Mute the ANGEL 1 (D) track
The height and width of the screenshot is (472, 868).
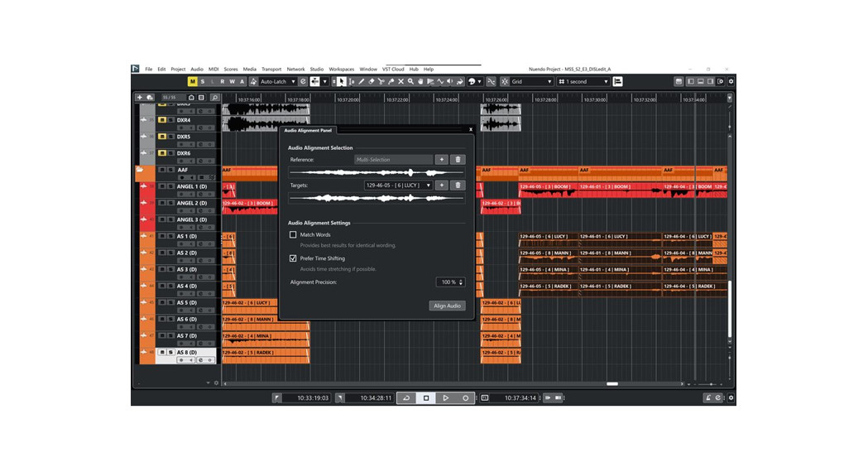[x=162, y=186]
